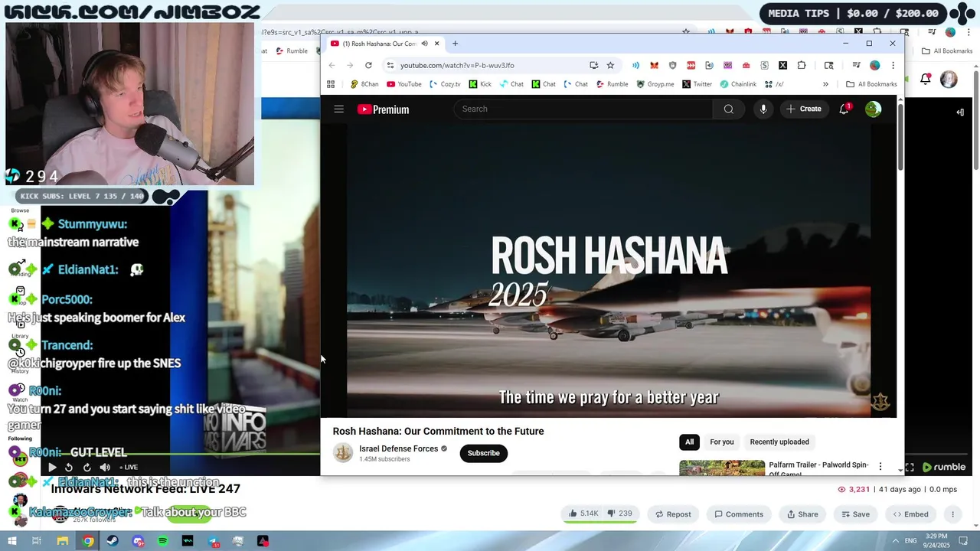Viewport: 980px width, 551px height.
Task: Play the Infowars Rumble video
Action: (52, 467)
